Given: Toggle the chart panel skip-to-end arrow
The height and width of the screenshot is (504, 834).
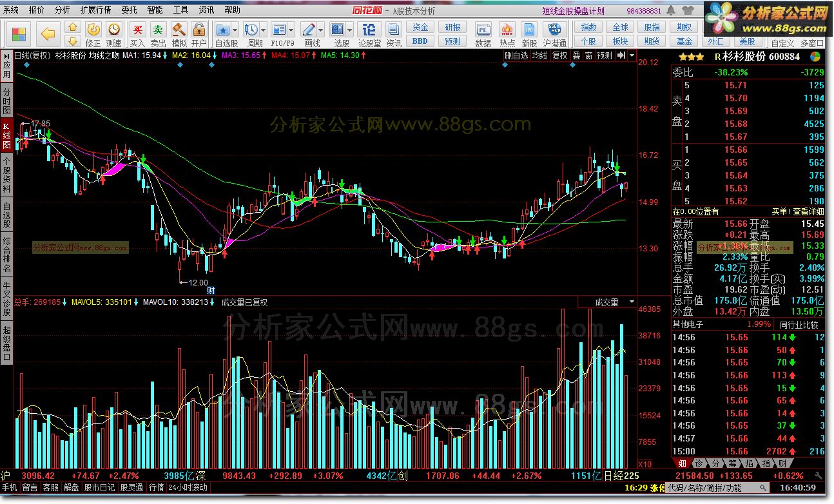Looking at the screenshot, I should click(x=620, y=56).
